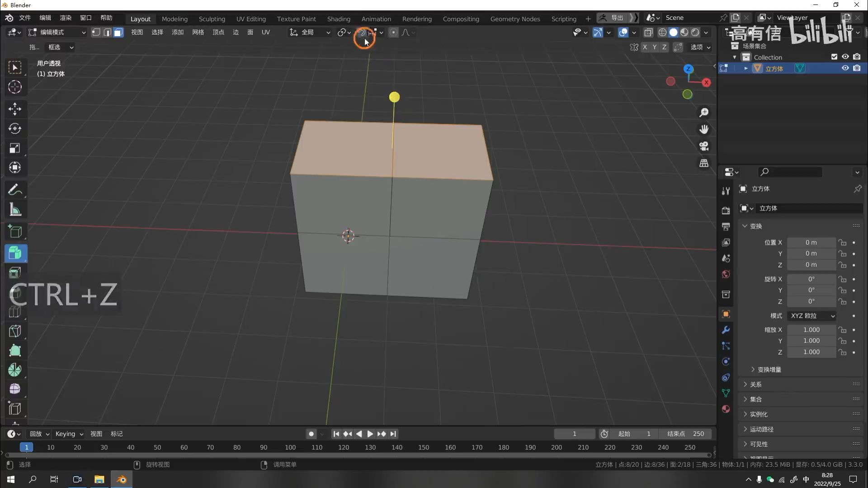Screen dimensions: 868x488
Task: Open the 编辑模式 mode dropdown
Action: coord(57,33)
